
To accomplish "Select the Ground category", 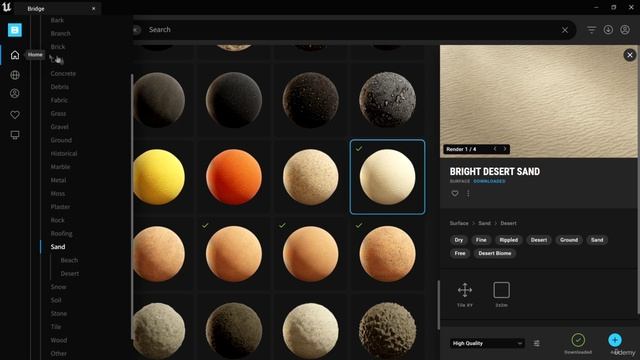I will pyautogui.click(x=61, y=140).
